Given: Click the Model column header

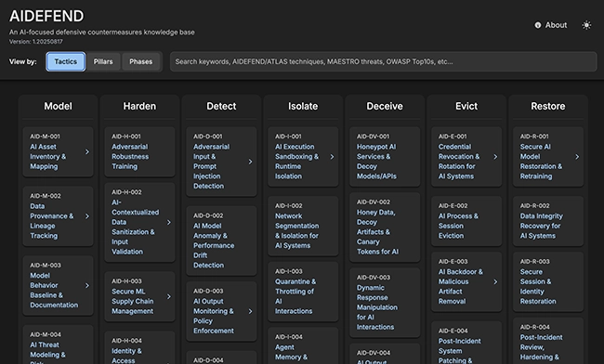Looking at the screenshot, I should click(x=58, y=106).
